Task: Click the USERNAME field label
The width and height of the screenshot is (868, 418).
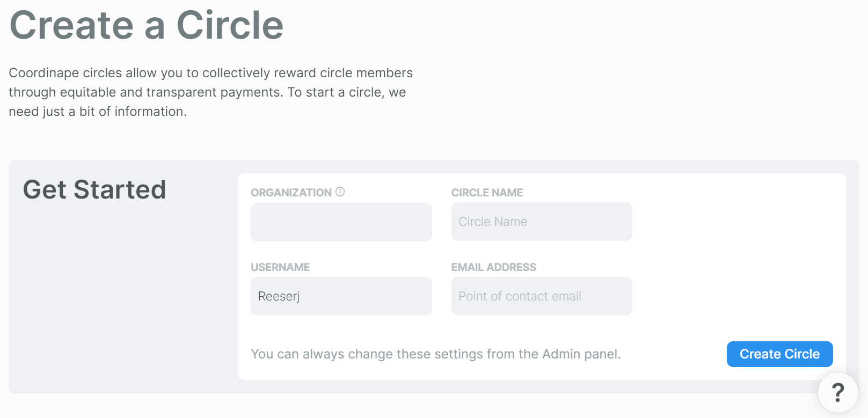Action: (x=280, y=267)
